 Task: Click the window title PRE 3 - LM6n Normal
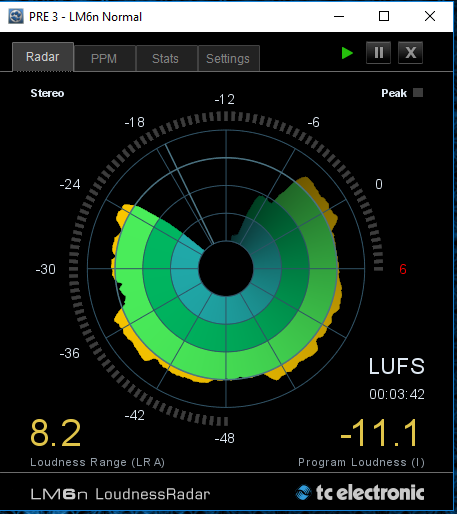tap(85, 17)
